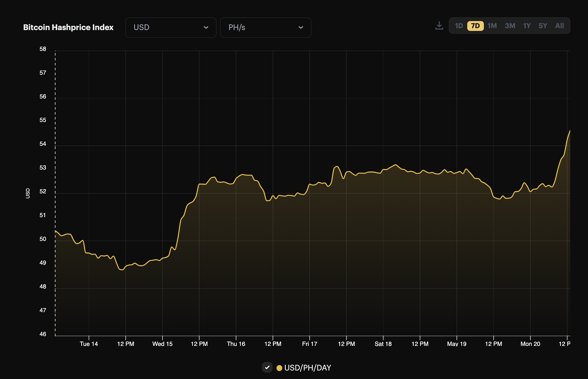Expand the hashrate unit chevron
588x379 pixels.
pyautogui.click(x=301, y=27)
